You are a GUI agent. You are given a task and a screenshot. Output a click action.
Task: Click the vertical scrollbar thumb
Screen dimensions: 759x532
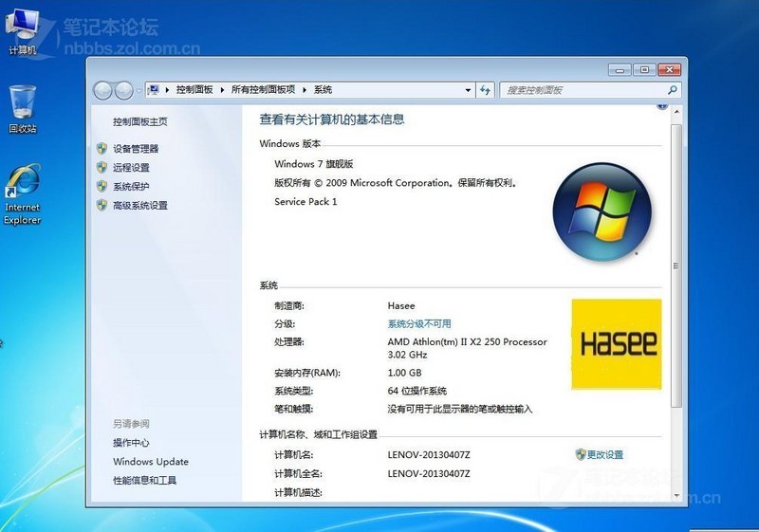[676, 266]
